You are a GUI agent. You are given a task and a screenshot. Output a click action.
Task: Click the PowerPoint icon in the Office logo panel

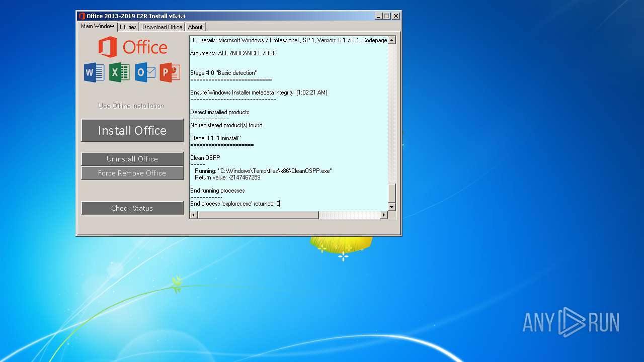pos(170,72)
